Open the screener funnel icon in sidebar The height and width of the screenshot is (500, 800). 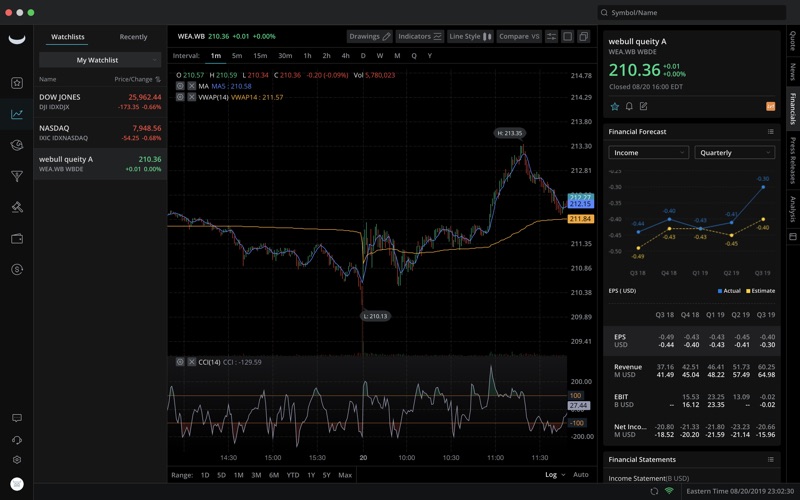pyautogui.click(x=17, y=176)
